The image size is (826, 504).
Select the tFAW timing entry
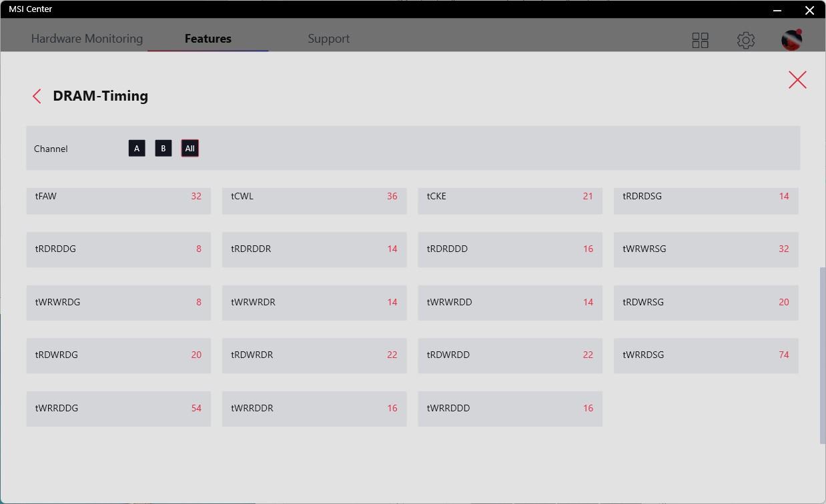119,201
